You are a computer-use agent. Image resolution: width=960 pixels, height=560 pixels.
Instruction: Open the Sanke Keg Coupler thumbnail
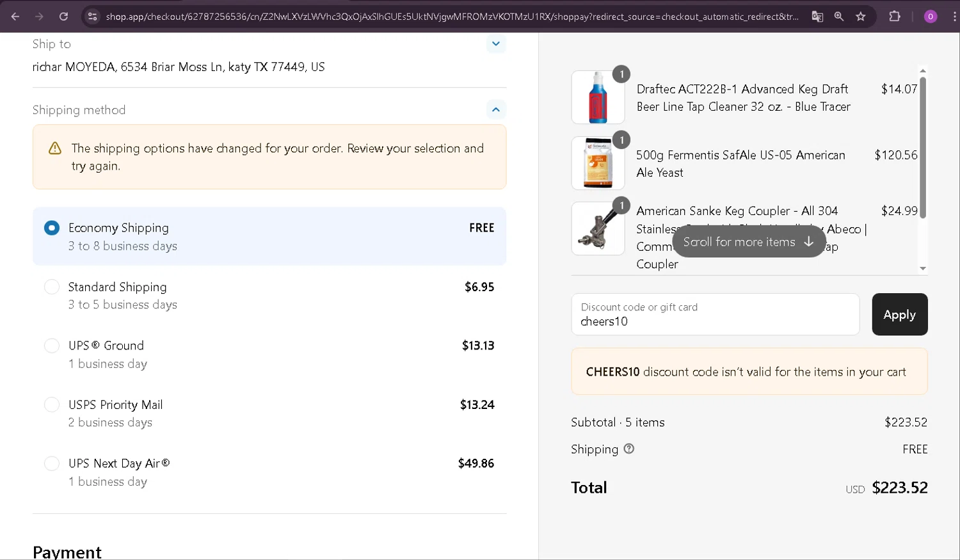pyautogui.click(x=598, y=228)
